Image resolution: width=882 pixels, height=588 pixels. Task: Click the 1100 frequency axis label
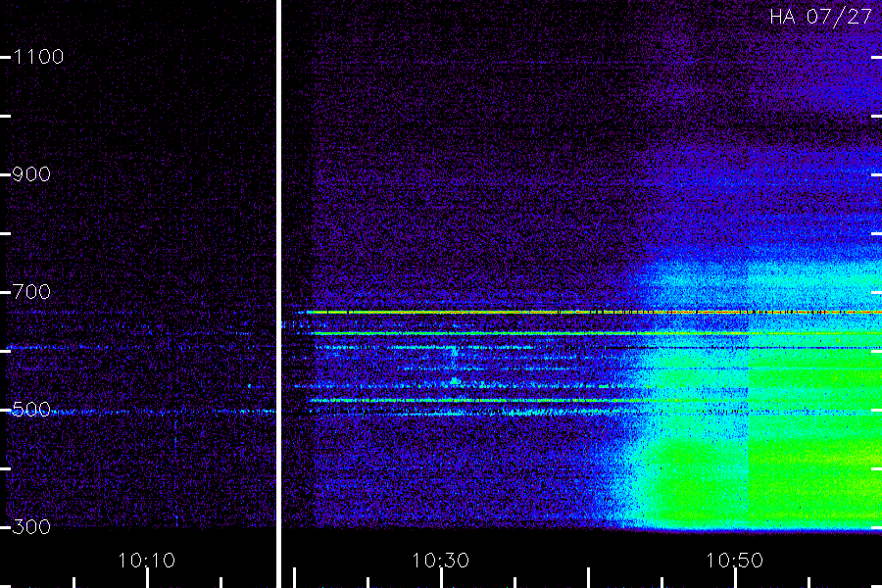coord(38,57)
